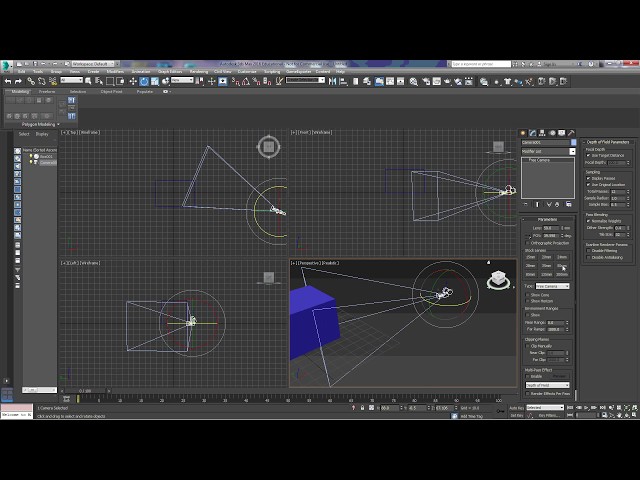
Task: Toggle Disable Filtering checkbox
Action: (588, 251)
